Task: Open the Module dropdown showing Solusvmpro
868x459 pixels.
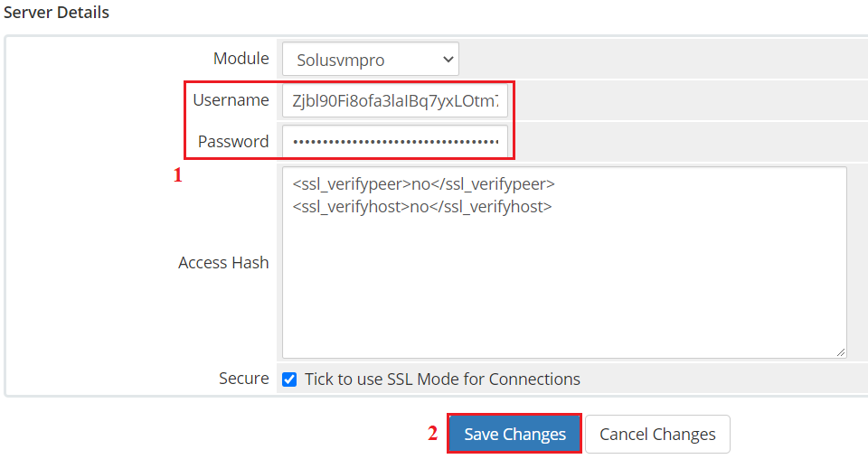Action: pos(370,60)
